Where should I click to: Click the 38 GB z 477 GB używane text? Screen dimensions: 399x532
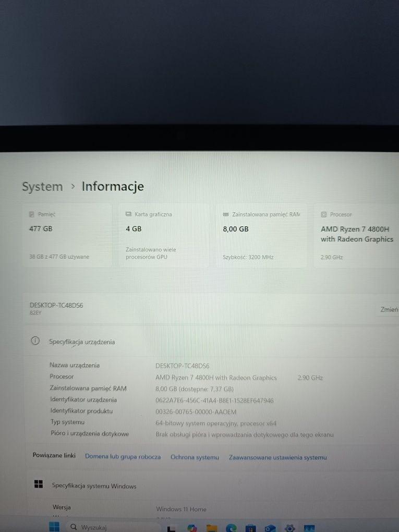59,257
